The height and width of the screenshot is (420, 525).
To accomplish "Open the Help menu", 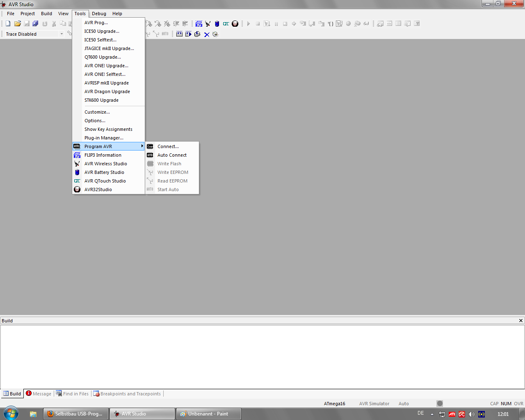I will click(117, 14).
